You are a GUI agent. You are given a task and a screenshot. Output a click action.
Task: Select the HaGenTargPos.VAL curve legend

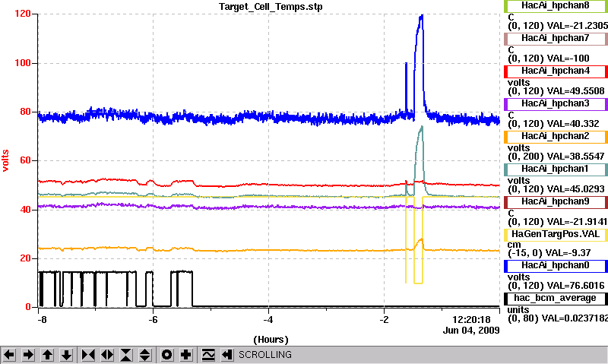click(x=556, y=235)
